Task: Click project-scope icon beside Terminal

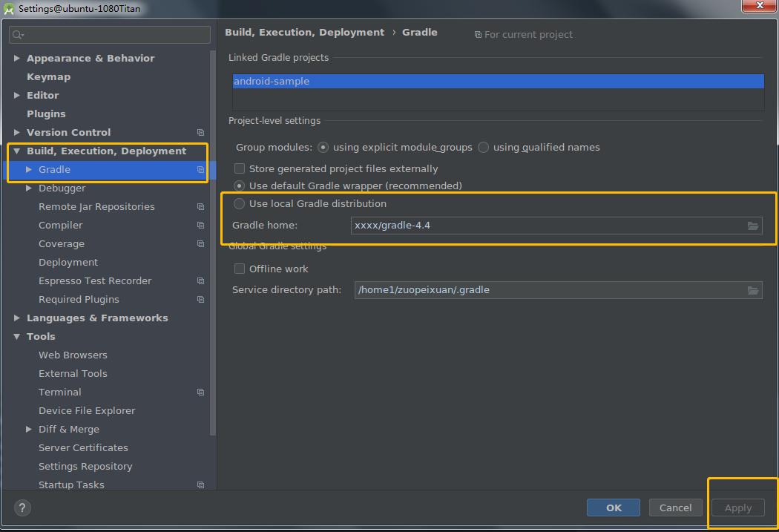Action: [x=200, y=392]
